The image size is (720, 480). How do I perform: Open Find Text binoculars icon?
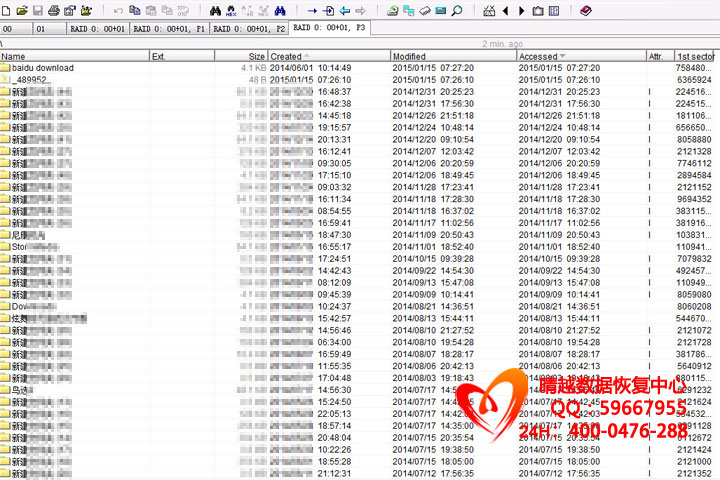(x=214, y=10)
